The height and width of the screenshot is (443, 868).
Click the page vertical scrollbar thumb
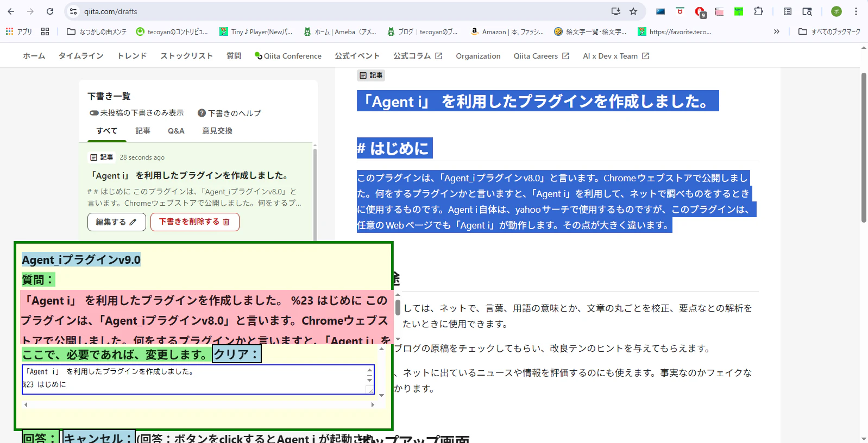tap(864, 147)
